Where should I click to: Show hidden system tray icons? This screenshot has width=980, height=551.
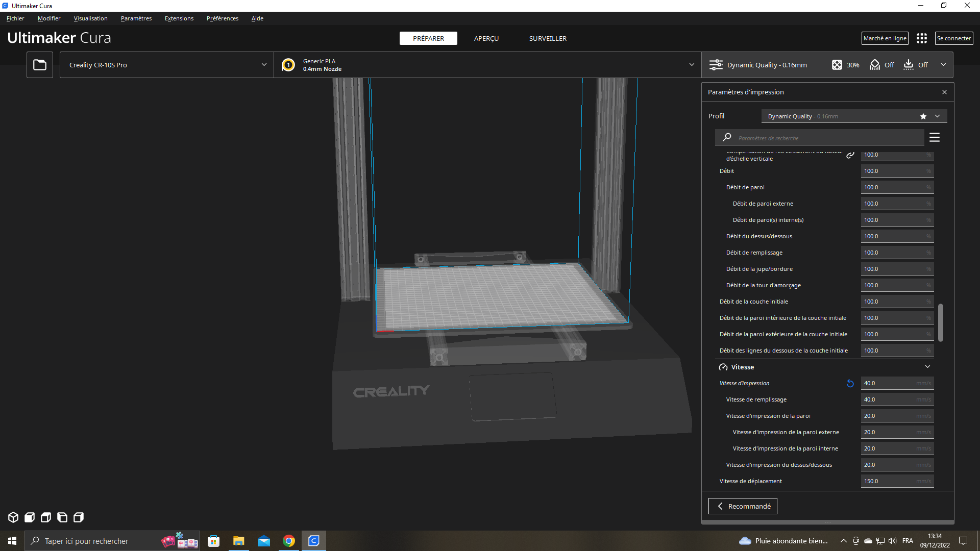point(844,541)
